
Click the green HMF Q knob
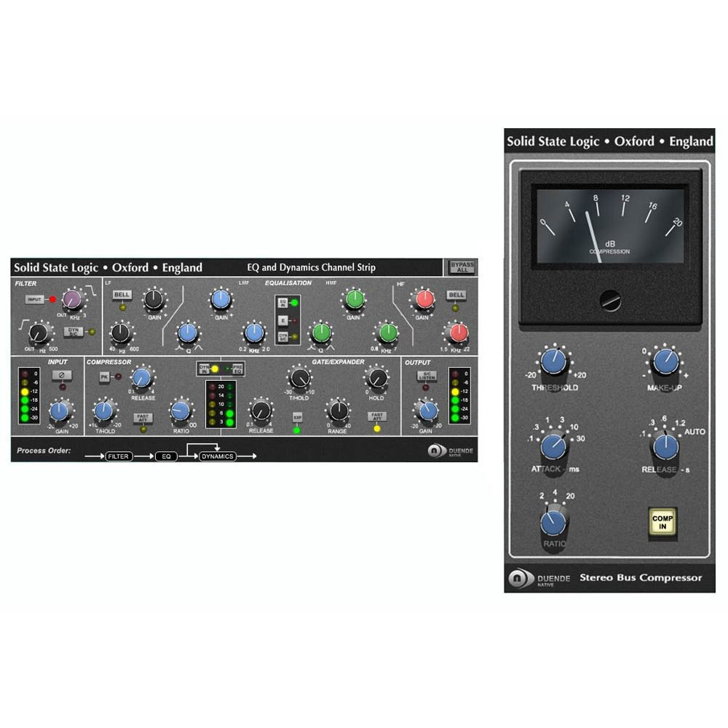pyautogui.click(x=321, y=333)
